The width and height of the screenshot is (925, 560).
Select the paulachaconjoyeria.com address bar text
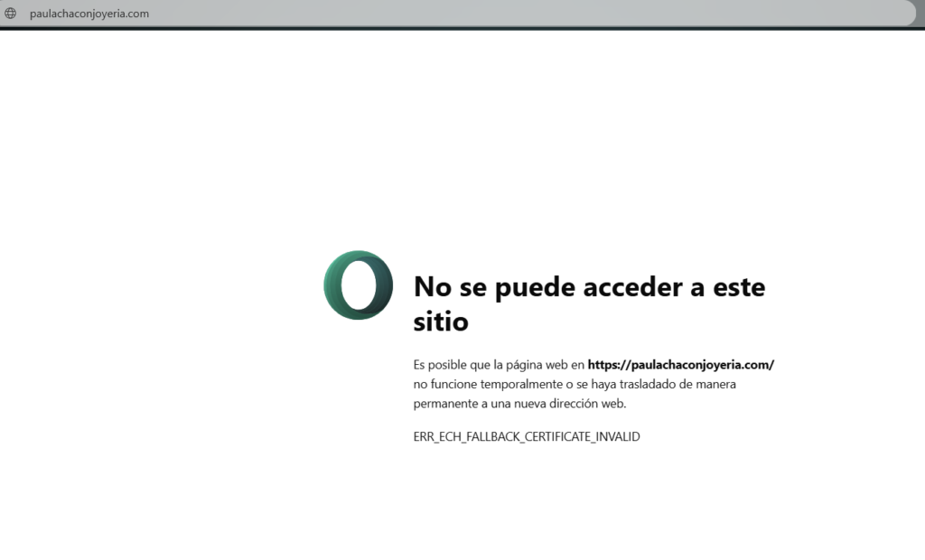coord(89,14)
